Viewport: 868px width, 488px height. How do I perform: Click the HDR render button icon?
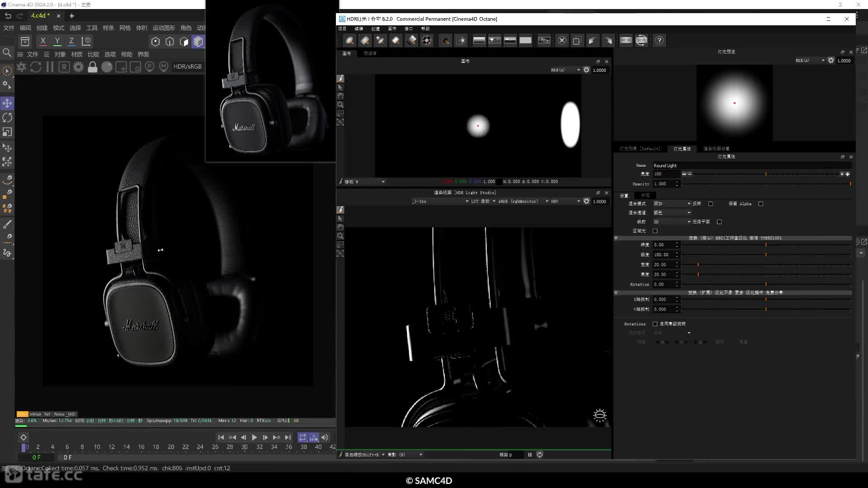pyautogui.click(x=626, y=40)
